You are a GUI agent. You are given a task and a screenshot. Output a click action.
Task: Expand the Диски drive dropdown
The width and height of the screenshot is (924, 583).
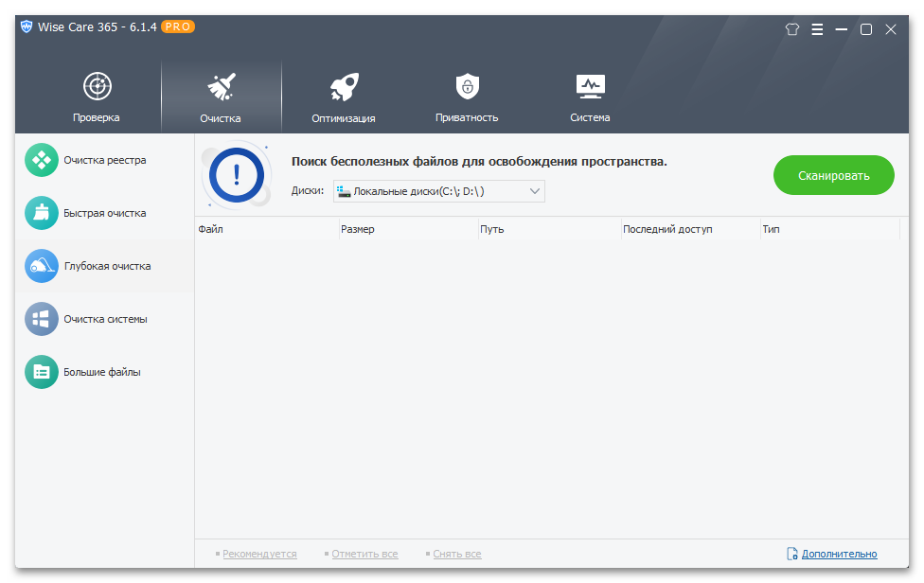tap(439, 191)
